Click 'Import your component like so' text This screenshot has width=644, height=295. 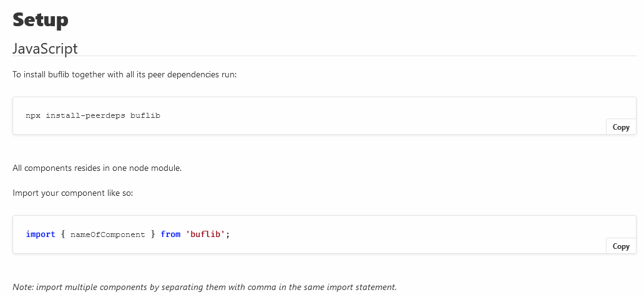coord(72,193)
